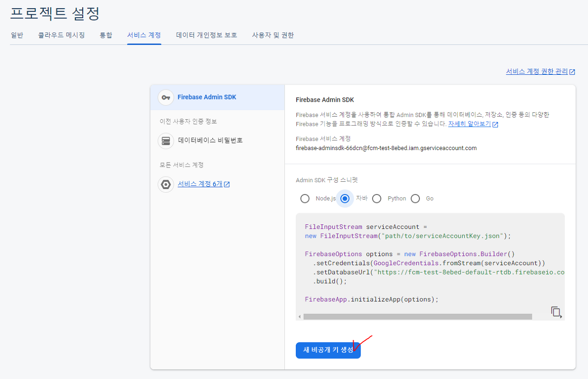588x379 pixels.
Task: Switch to the 일반 tab
Action: click(17, 35)
